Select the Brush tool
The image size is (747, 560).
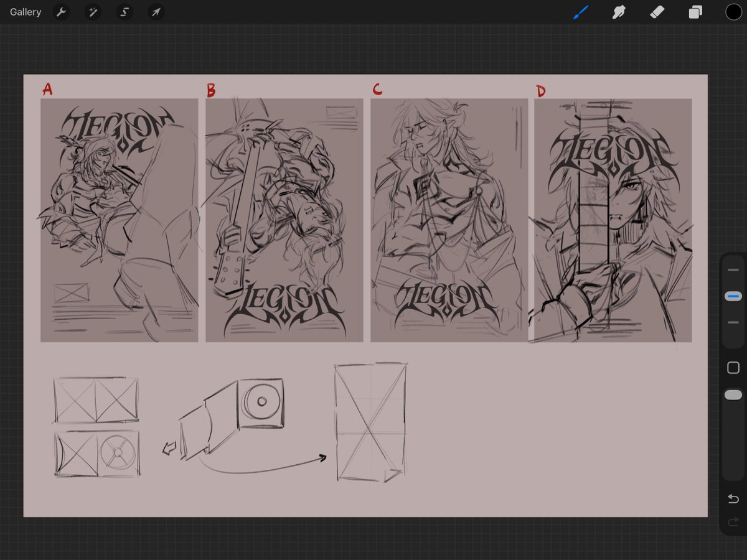click(580, 12)
